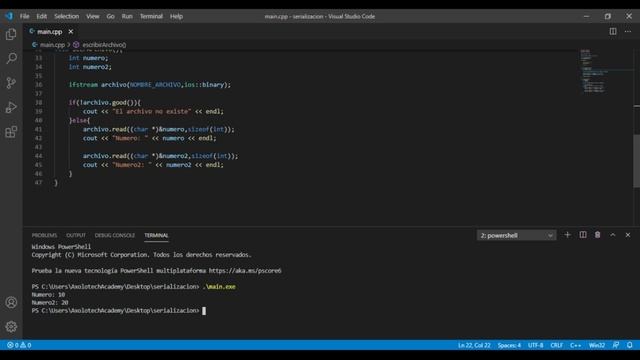Open the Terminal menu
Image resolution: width=640 pixels, height=360 pixels.
(x=151, y=16)
